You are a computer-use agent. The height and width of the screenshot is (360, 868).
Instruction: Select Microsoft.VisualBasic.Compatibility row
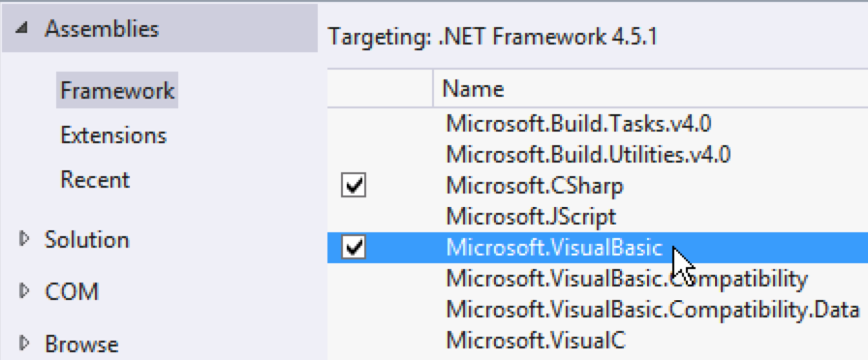coord(598,278)
